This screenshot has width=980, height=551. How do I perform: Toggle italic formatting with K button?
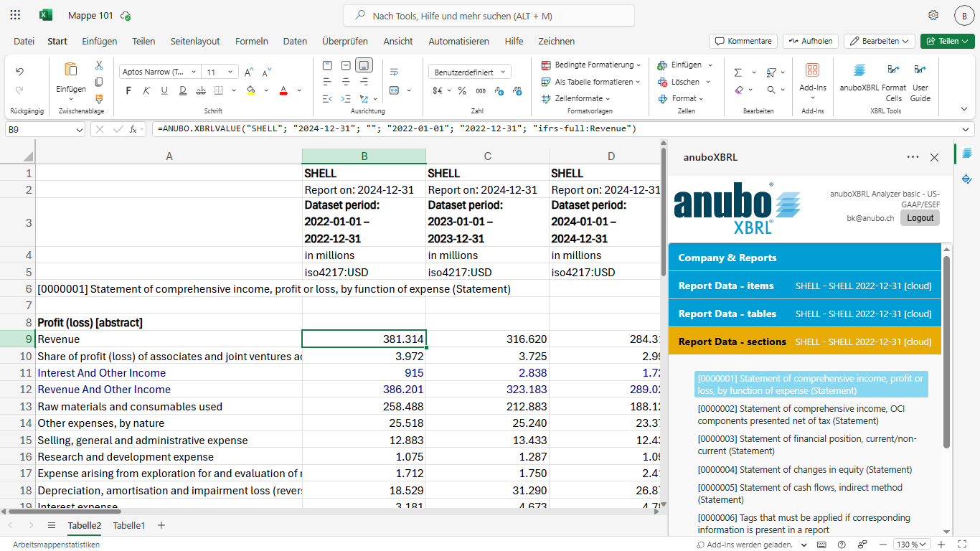click(146, 90)
